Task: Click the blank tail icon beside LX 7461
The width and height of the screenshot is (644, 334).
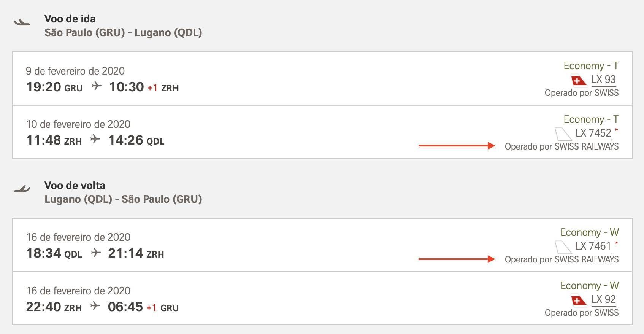Action: coord(563,247)
